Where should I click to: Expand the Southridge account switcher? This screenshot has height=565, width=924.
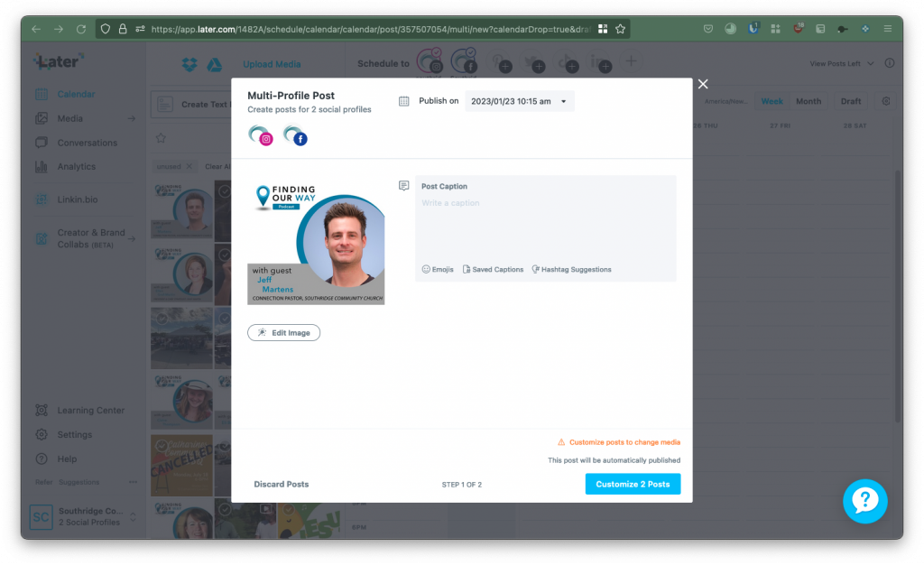[x=134, y=517]
